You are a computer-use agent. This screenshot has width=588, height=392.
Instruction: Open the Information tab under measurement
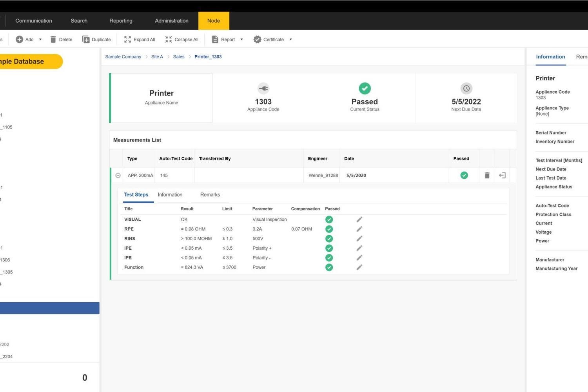point(170,195)
